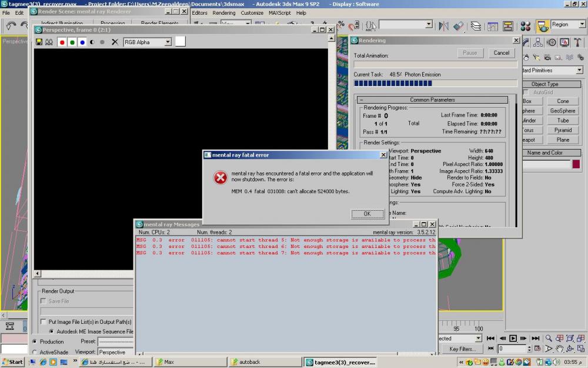The width and height of the screenshot is (588, 368).
Task: Enable Save File checkbox in Render Output
Action: coord(44,301)
